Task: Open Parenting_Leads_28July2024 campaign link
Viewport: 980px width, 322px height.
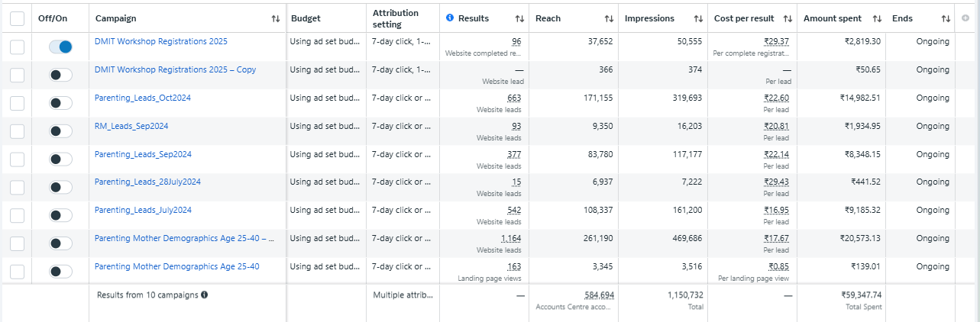Action: pyautogui.click(x=147, y=182)
